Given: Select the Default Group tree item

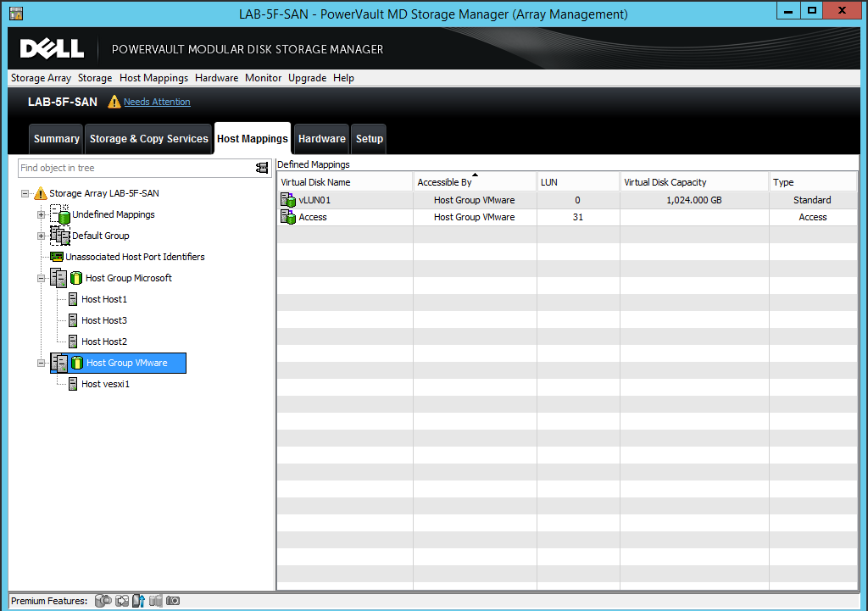Looking at the screenshot, I should tap(101, 236).
